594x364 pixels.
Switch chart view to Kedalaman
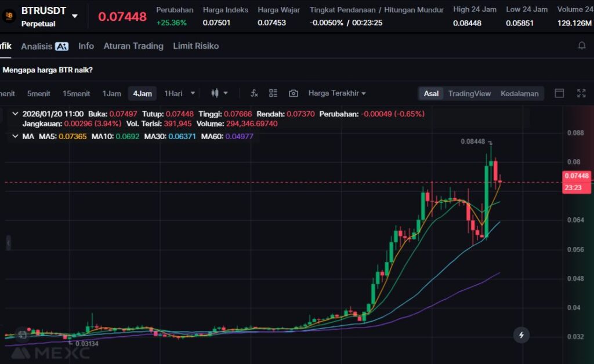click(519, 93)
